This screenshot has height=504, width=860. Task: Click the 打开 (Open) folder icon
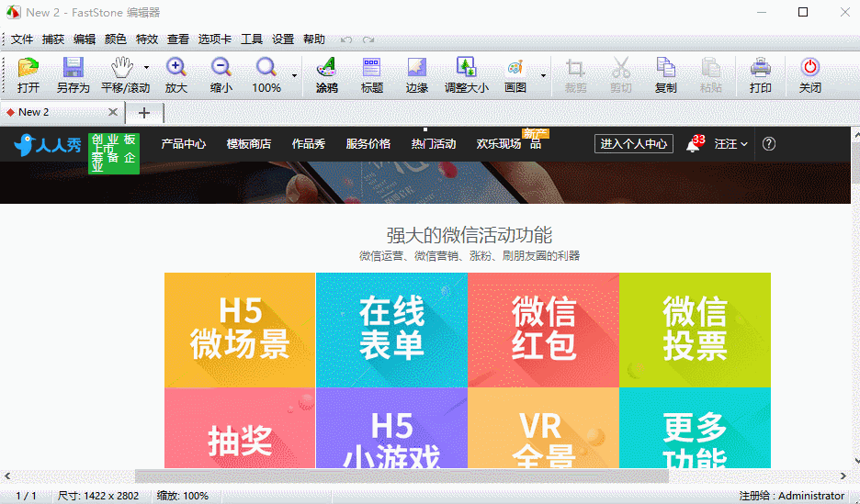pyautogui.click(x=28, y=67)
